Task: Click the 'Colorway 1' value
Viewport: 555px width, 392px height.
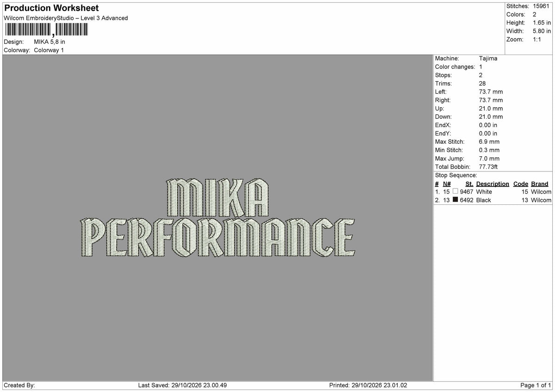Action: [x=49, y=50]
